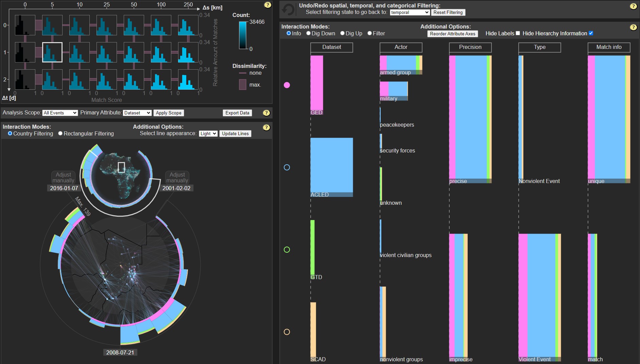Image resolution: width=640 pixels, height=364 pixels.
Task: Select the black histogram in row 0, column 0
Action: tap(25, 25)
